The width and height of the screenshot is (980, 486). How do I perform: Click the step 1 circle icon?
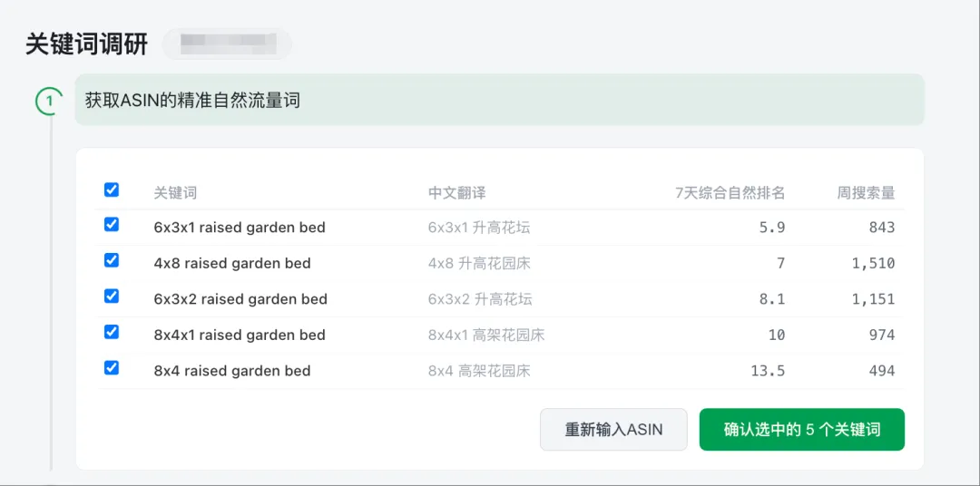click(x=49, y=101)
